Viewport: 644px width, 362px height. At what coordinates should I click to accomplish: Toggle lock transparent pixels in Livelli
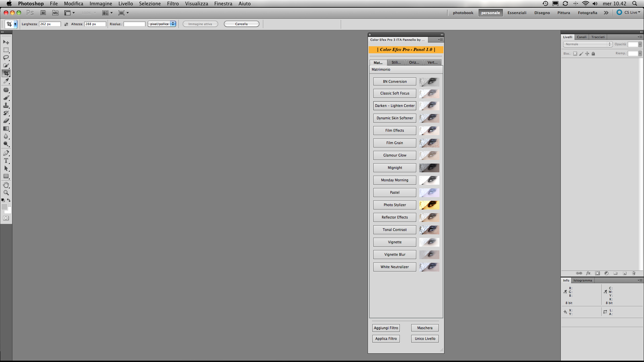click(x=575, y=54)
